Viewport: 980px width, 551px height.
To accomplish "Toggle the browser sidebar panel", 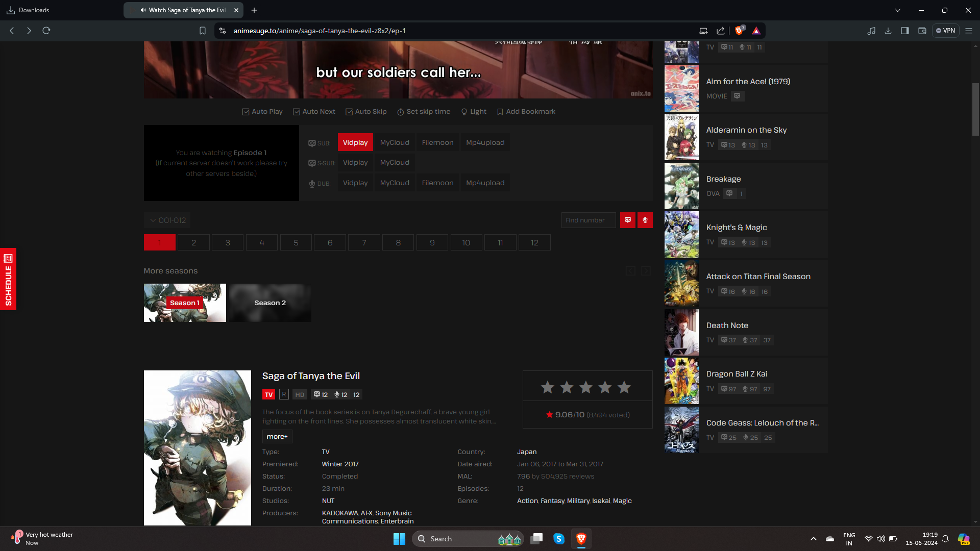I will [x=905, y=31].
